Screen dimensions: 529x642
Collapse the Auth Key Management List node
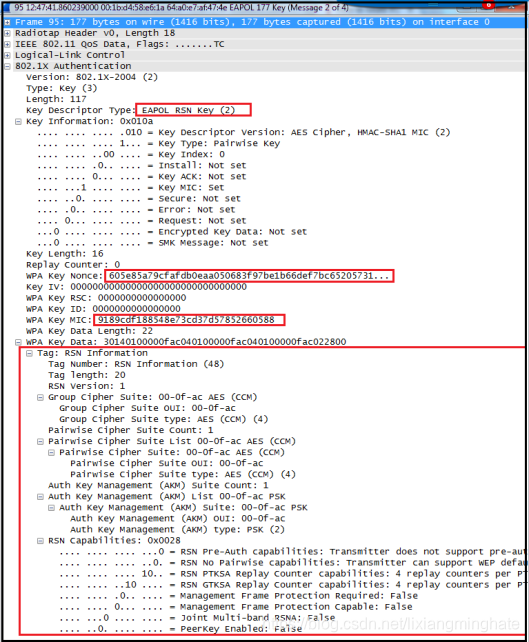tap(40, 497)
